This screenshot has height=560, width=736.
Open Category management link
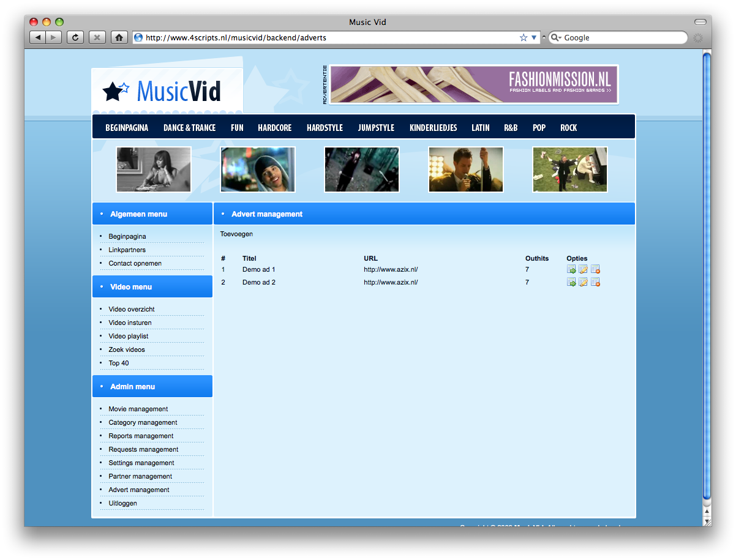(x=143, y=422)
